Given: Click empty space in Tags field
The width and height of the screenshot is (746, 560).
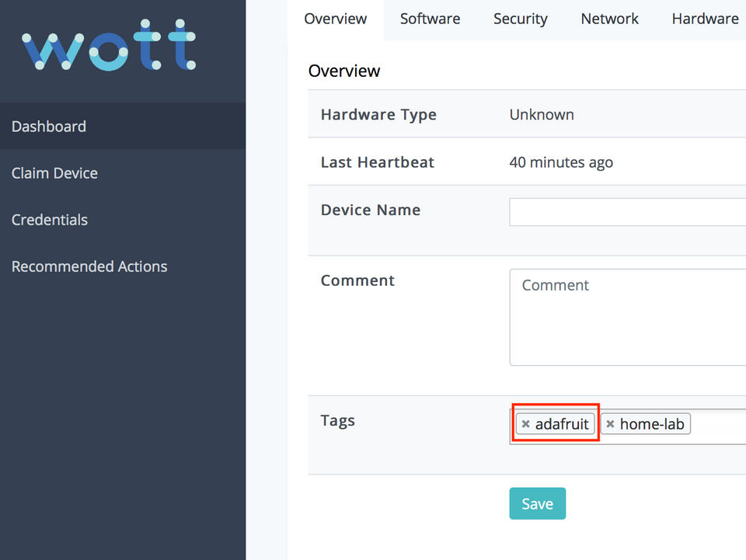Looking at the screenshot, I should [719, 424].
